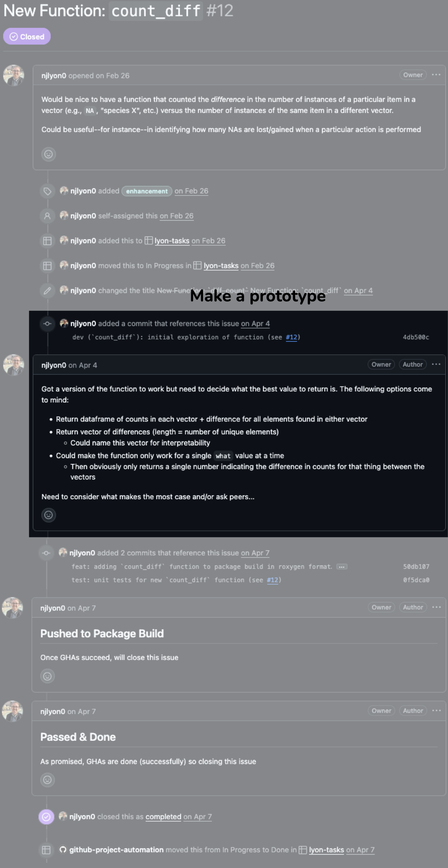React to the Pushed to Package Build comment
The width and height of the screenshot is (448, 868).
[47, 676]
